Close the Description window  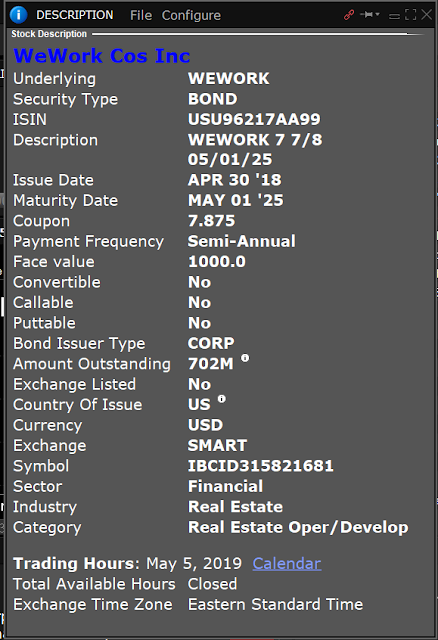pos(427,15)
